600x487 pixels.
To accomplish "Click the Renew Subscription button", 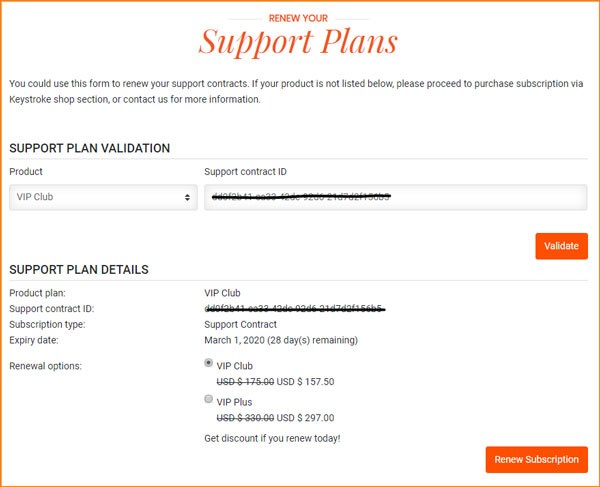I will pos(536,459).
